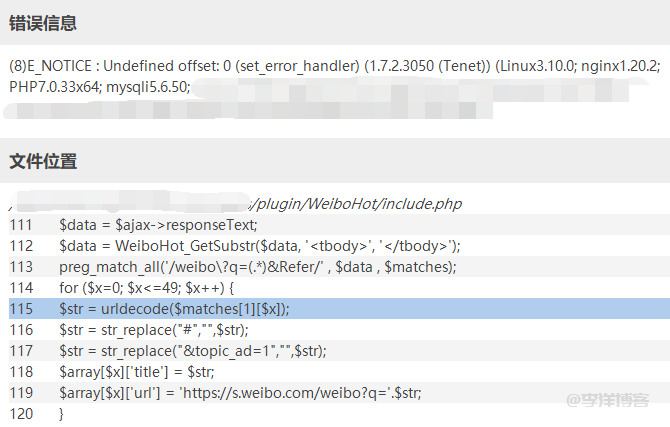670x427 pixels.
Task: Click the str_replace "&topic_ad=1" code line
Action: coord(192,350)
